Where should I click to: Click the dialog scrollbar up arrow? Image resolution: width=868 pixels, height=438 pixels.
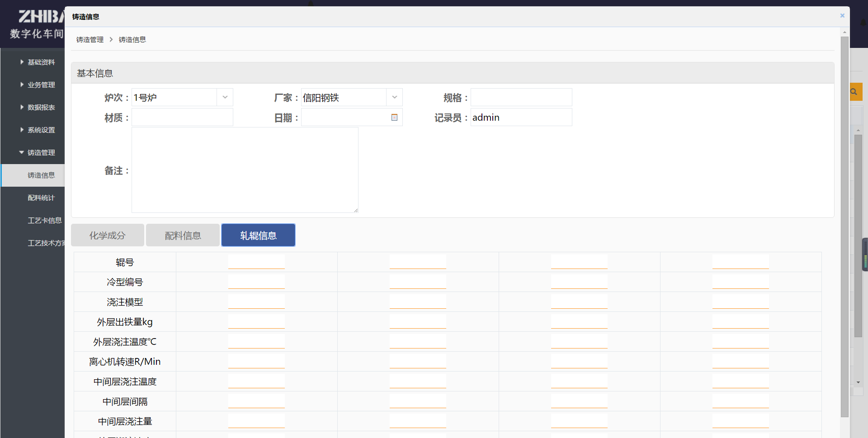click(x=844, y=33)
